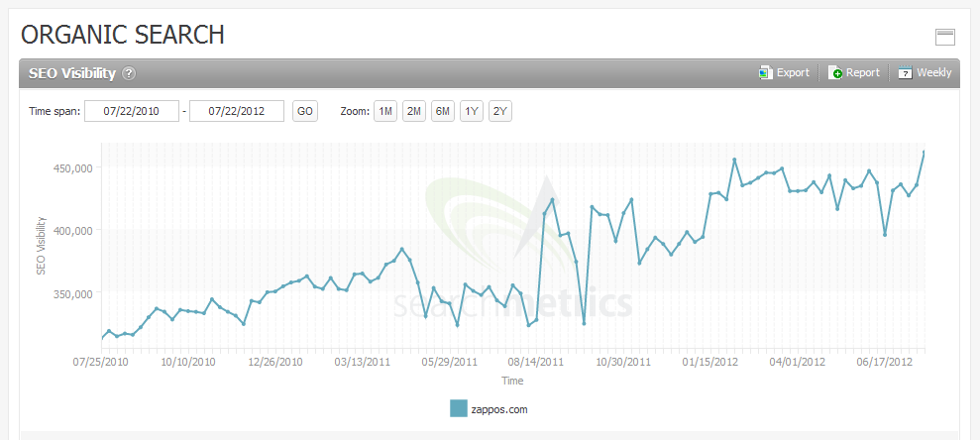Click the Report plus icon

[x=835, y=72]
